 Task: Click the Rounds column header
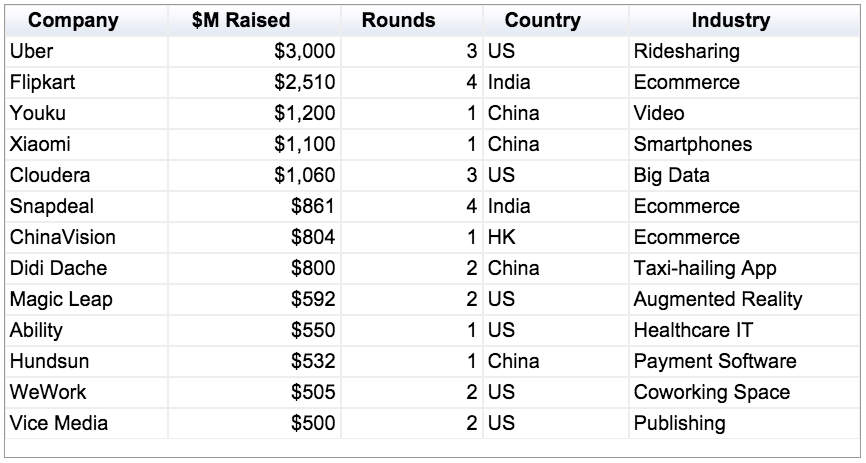412,20
